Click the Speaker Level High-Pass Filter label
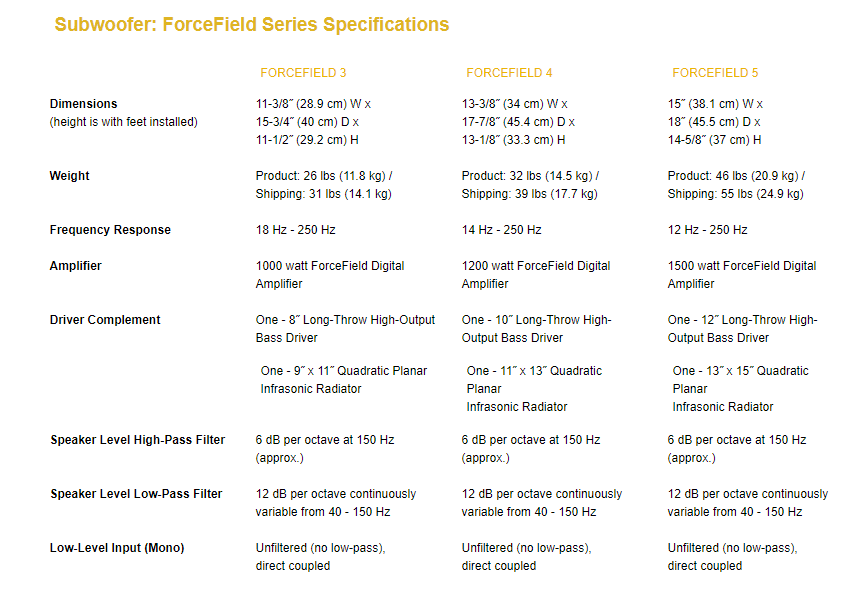Screen dimensions: 846x598 (137, 440)
